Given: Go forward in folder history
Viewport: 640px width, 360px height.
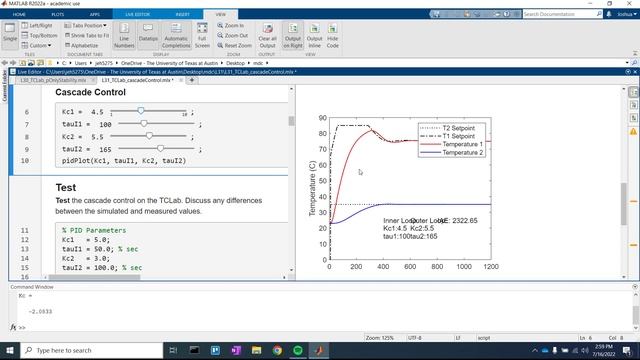Looking at the screenshot, I should click(x=13, y=63).
